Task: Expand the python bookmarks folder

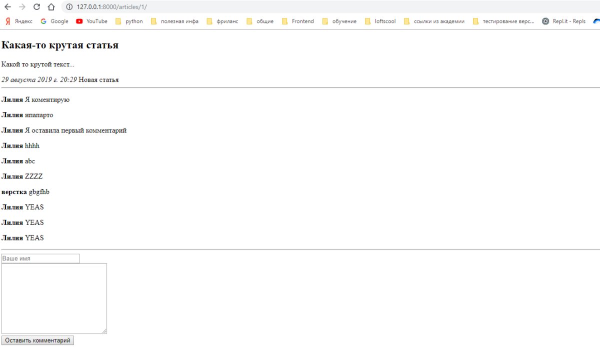Action: (129, 21)
